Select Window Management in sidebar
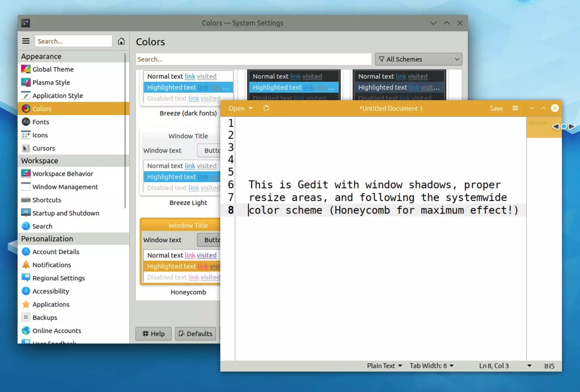 [x=65, y=187]
